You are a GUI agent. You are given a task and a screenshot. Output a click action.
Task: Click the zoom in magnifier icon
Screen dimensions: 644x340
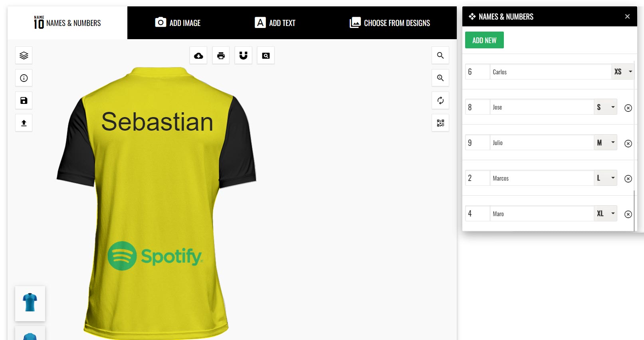(440, 78)
